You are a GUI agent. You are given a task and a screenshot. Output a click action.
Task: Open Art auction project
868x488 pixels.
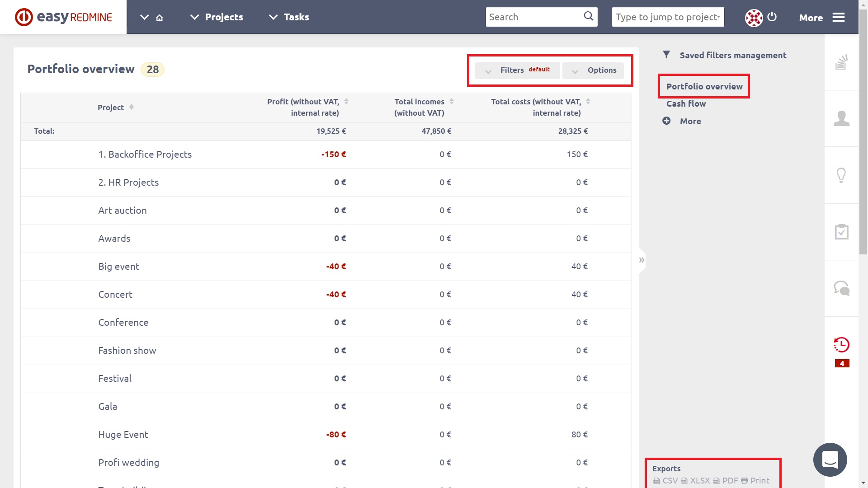[x=123, y=211]
